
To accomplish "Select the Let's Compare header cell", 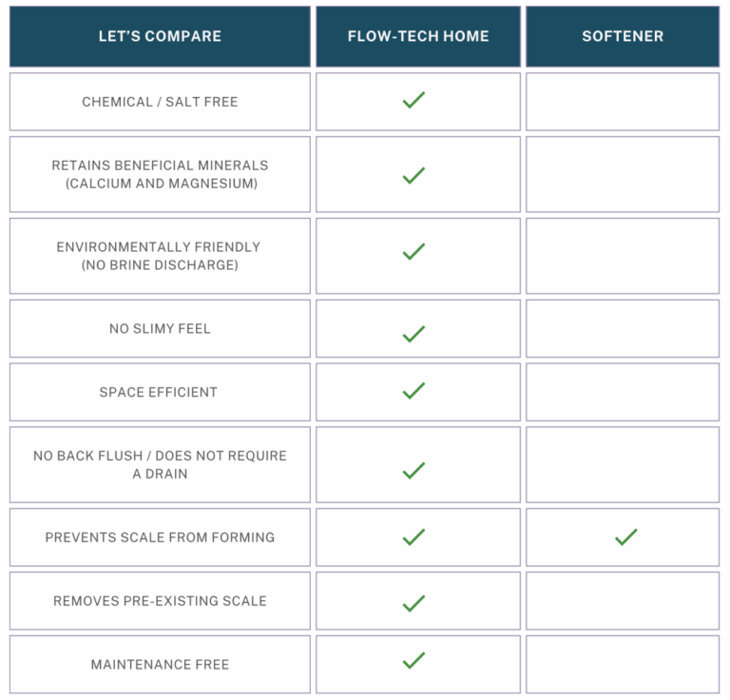I will [160, 36].
